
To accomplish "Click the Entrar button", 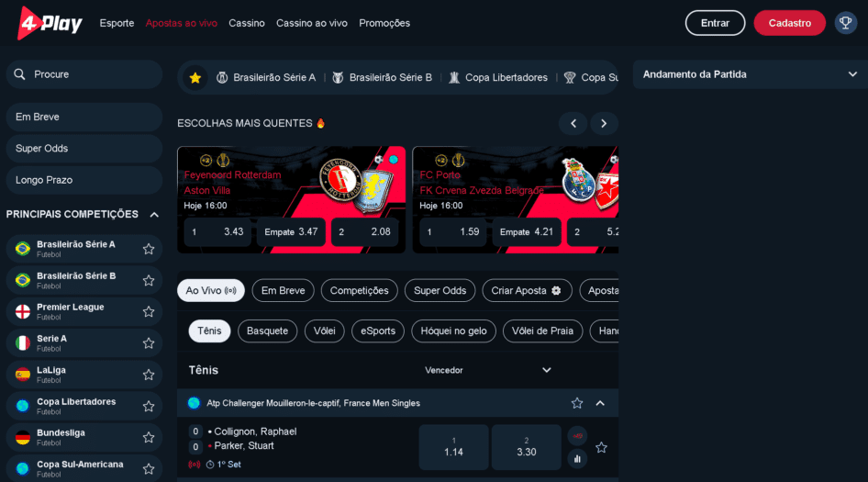I will [715, 23].
